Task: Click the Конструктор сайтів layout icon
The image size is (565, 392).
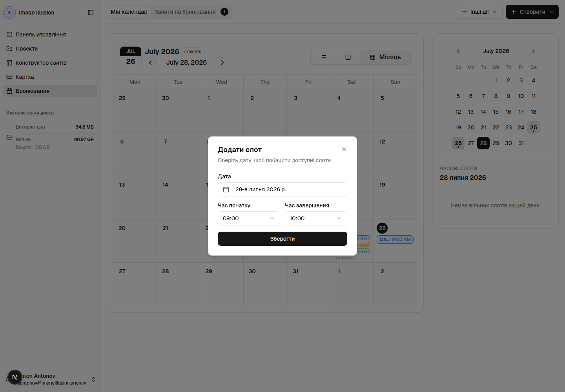Action: coord(9,63)
